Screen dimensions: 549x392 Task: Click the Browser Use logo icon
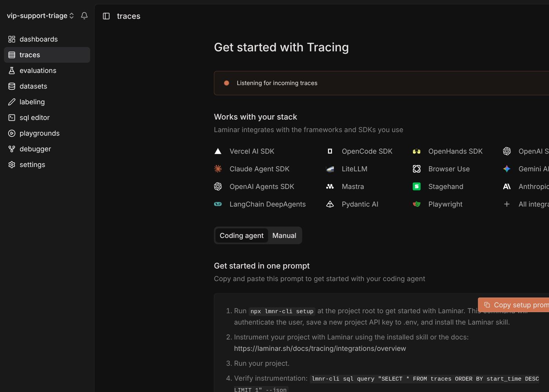(x=417, y=169)
